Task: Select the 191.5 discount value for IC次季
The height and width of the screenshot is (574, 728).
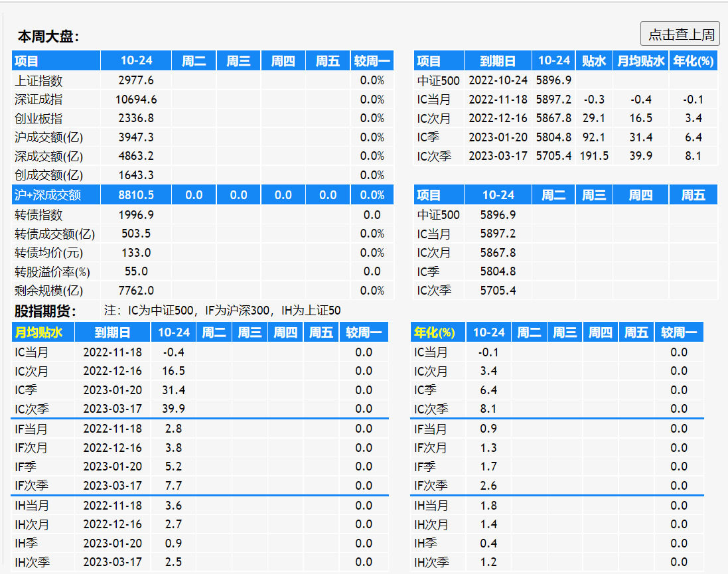Action: tap(594, 156)
